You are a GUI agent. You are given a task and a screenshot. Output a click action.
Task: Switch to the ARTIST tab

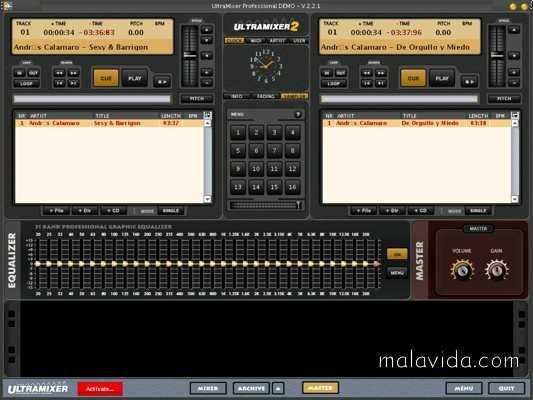277,41
